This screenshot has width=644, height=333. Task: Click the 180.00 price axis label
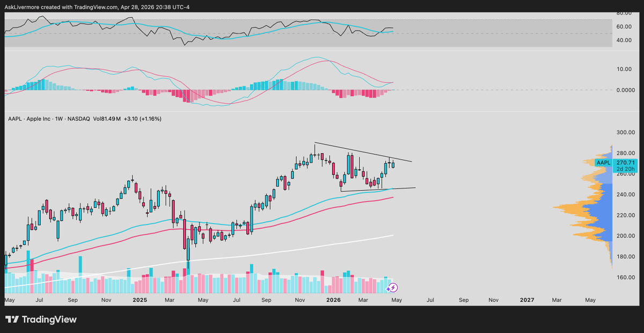[625, 257]
